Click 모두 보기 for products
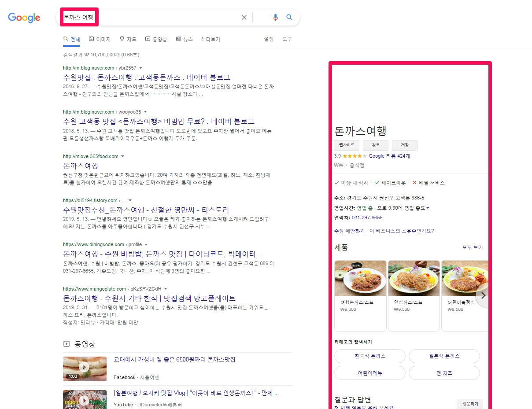This screenshot has width=532, height=409. (x=473, y=247)
